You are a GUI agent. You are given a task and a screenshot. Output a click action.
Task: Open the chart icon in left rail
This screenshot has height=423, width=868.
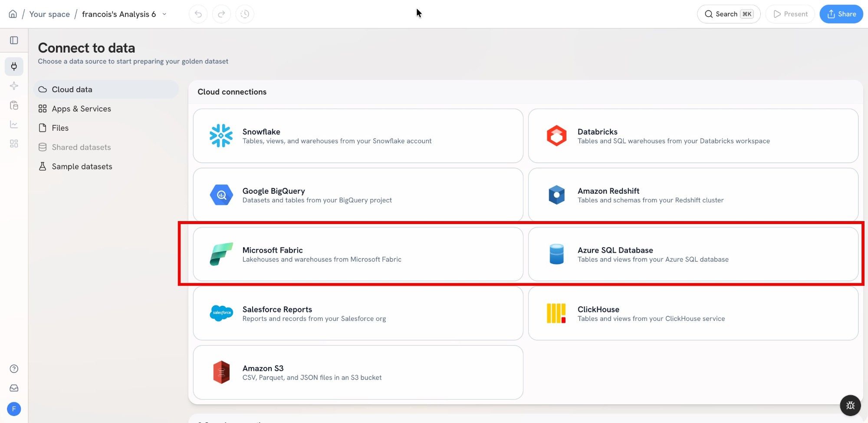pos(14,125)
